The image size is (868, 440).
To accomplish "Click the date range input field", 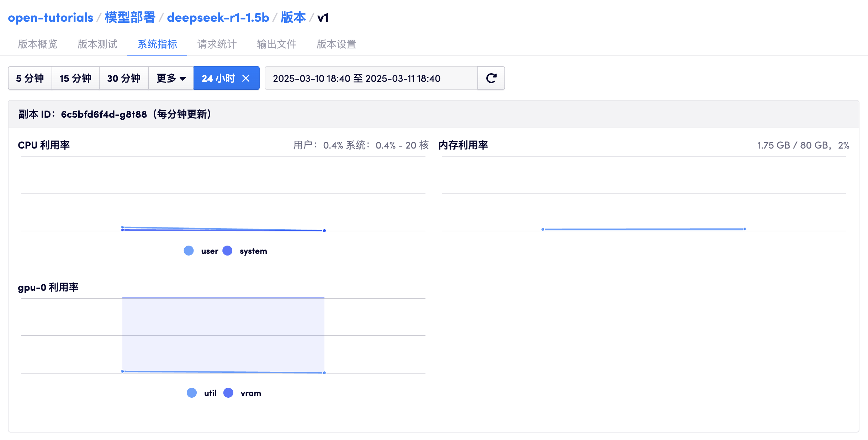I will [x=370, y=78].
